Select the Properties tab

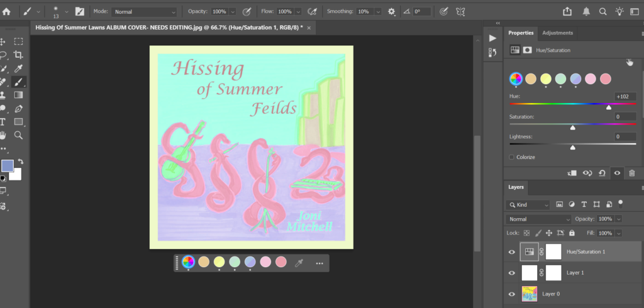point(521,33)
